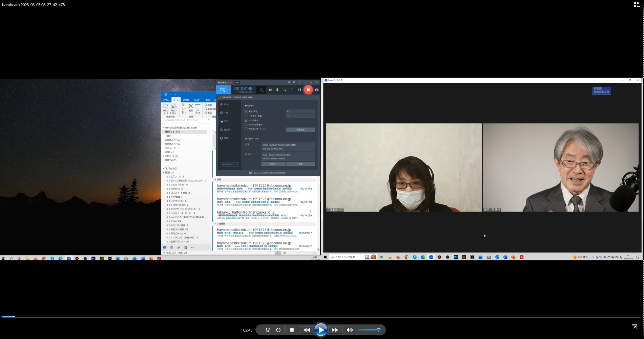Open the Folder ribbon tab in Outlook
Image resolution: width=644 pixels, height=339 pixels.
[x=197, y=100]
